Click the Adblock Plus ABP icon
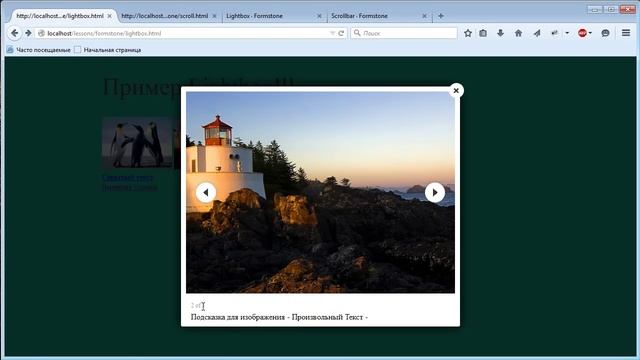This screenshot has width=640, height=360. tap(582, 33)
